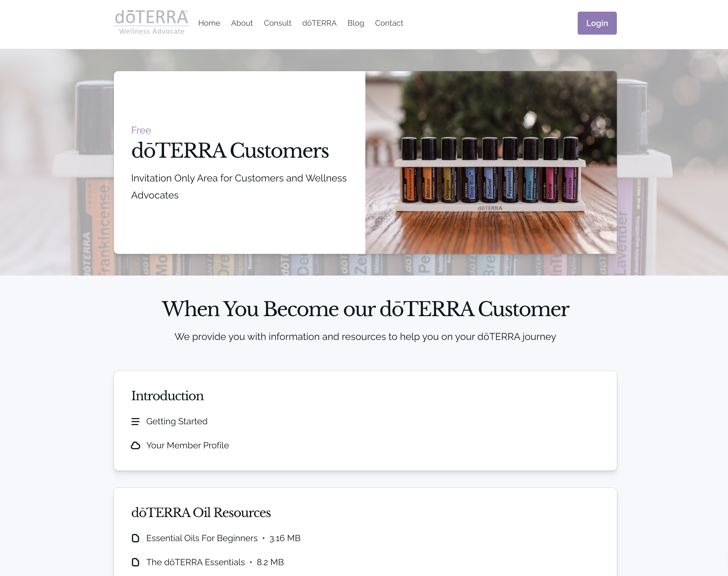
Task: Click the file icon beside Essential Oils For Beginners
Action: click(135, 538)
